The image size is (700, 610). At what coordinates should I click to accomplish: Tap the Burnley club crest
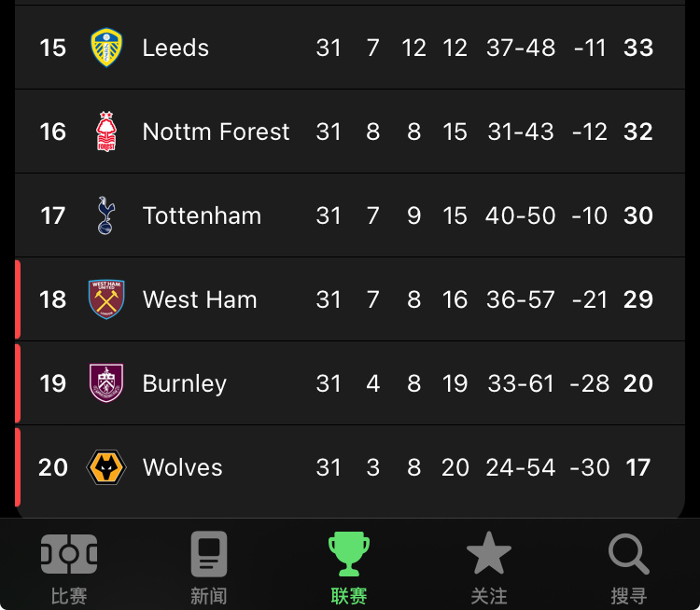point(106,382)
